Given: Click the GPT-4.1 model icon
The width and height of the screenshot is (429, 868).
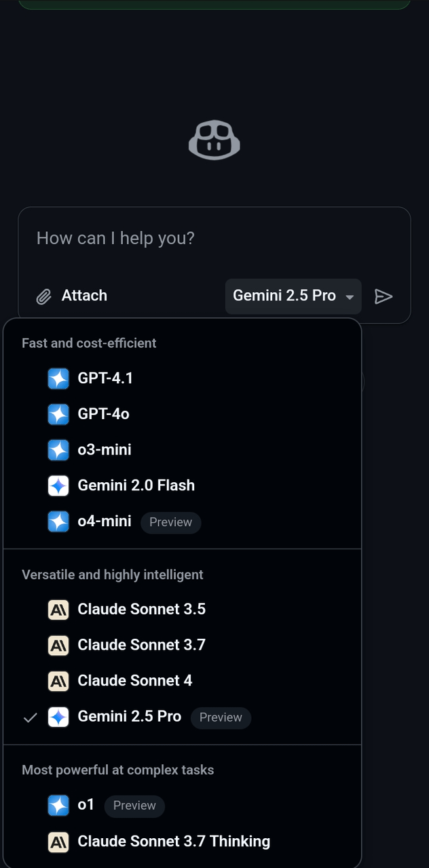Looking at the screenshot, I should point(58,378).
